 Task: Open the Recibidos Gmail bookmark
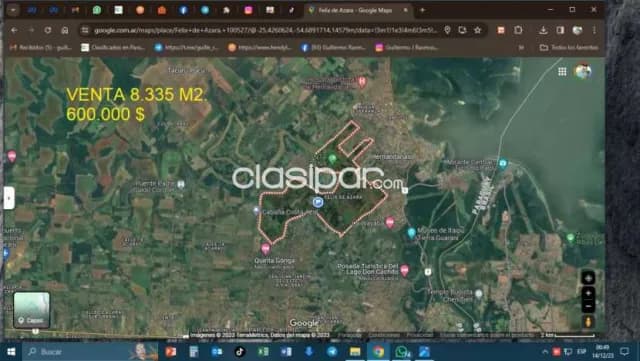(x=40, y=47)
